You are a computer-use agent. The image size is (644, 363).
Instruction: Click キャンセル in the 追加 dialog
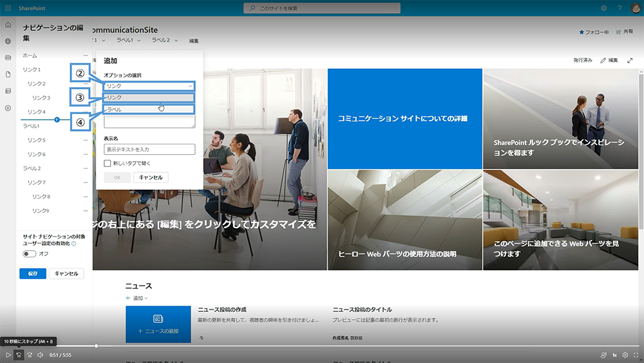click(151, 177)
